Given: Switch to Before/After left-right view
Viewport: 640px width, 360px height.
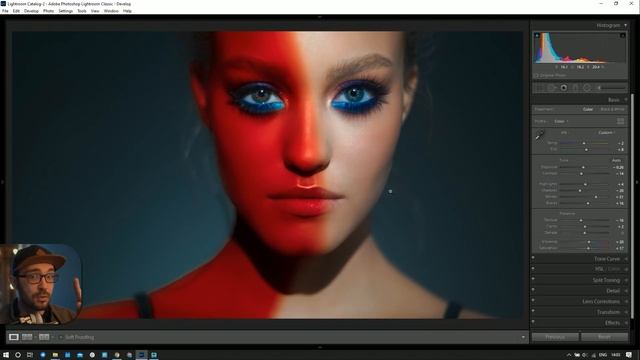Looking at the screenshot, I should tap(27, 337).
